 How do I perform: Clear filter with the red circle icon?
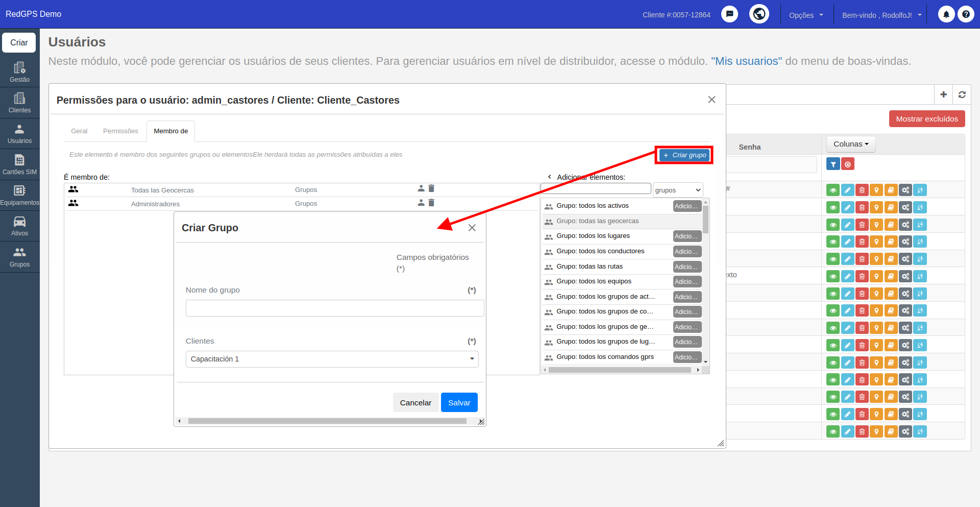coord(848,164)
